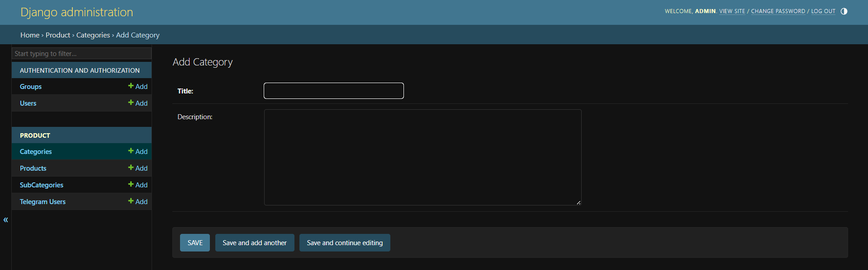Open the Telegram Users list in the sidebar
Viewport: 868px width, 270px height.
click(43, 202)
